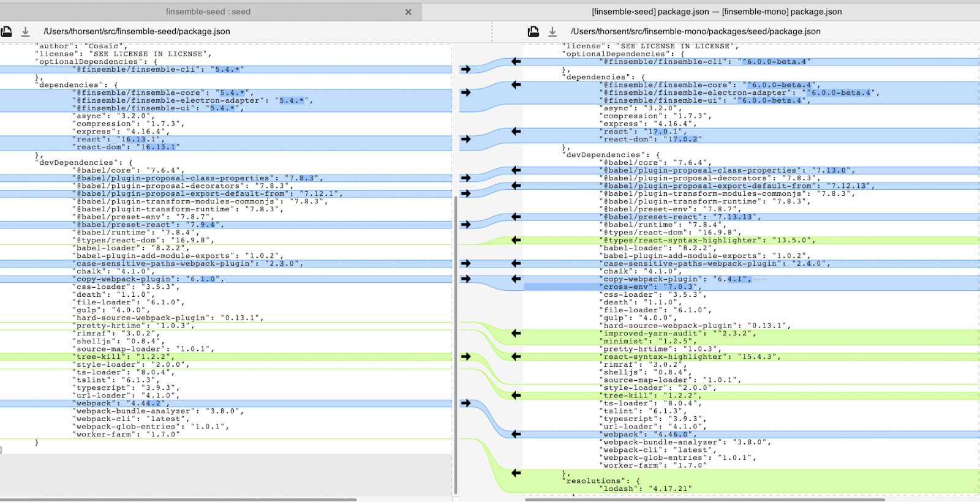This screenshot has width=980, height=502.
Task: Pull the react 17.0.1 block into the left pane
Action: click(x=516, y=131)
